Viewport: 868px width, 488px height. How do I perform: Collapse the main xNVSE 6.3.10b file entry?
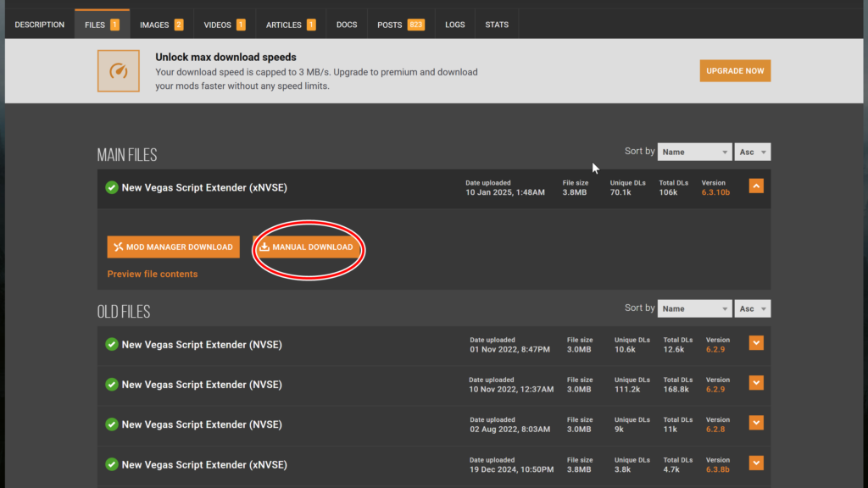pos(756,186)
